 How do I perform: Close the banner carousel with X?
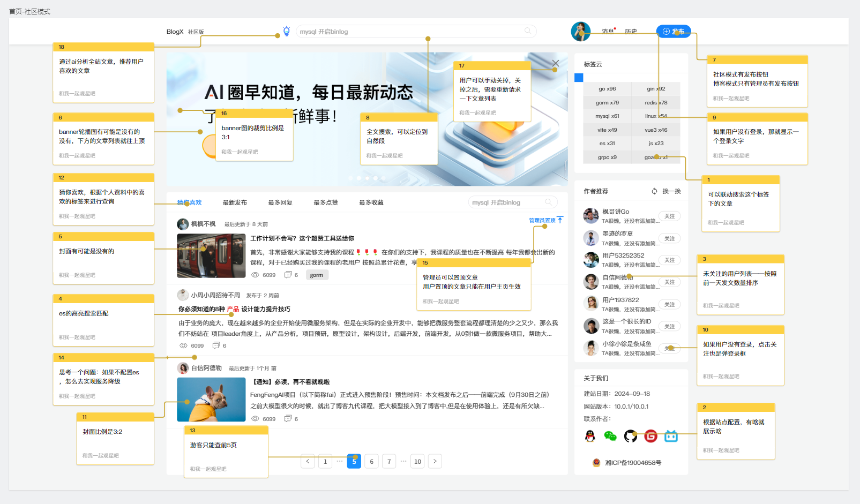pyautogui.click(x=556, y=63)
